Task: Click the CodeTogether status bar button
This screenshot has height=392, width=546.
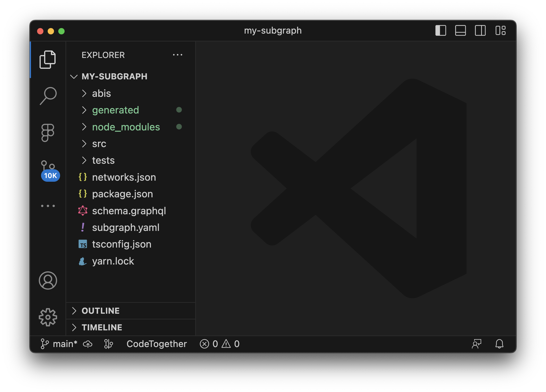Action: pos(156,344)
